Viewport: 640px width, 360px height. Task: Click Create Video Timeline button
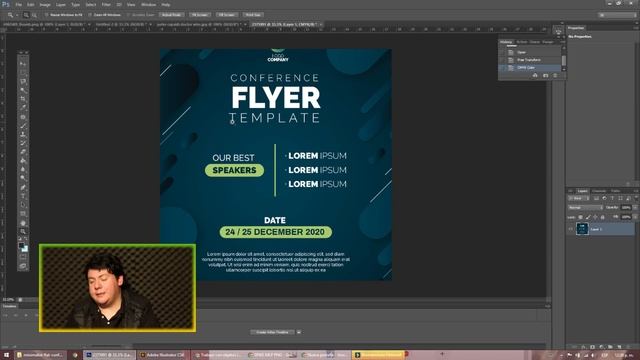pos(272,332)
